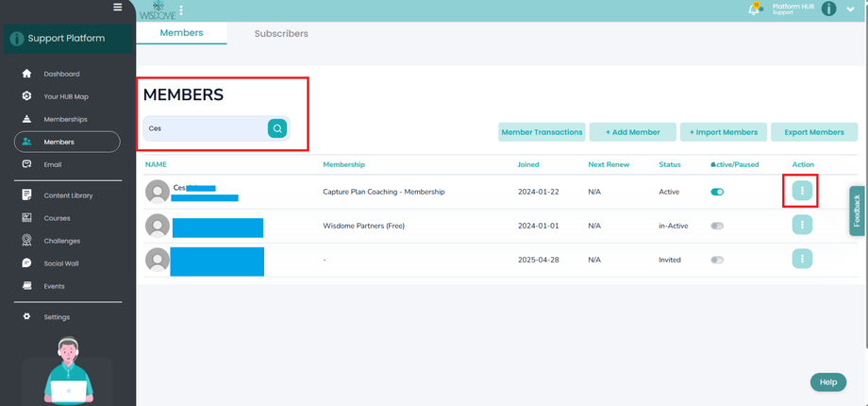The image size is (868, 406).
Task: Click the Next Renew column header
Action: (609, 164)
